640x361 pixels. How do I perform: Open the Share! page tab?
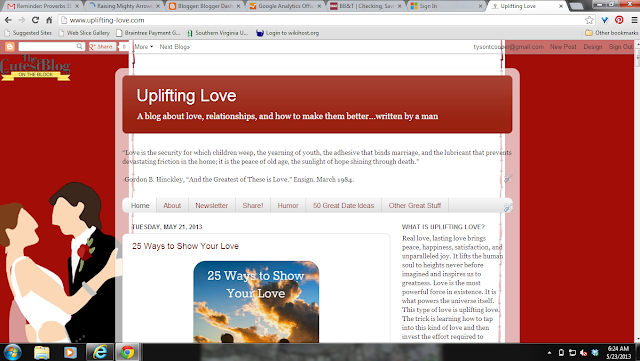pyautogui.click(x=253, y=205)
